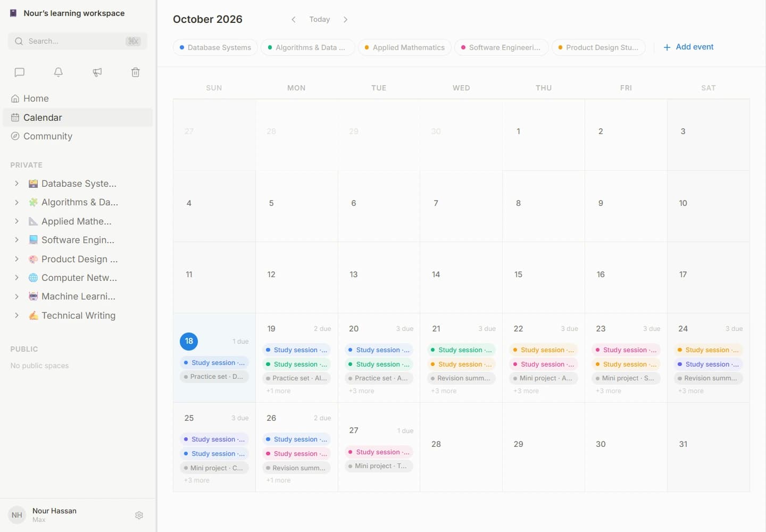Select the highlighted day 18
The image size is (766, 532).
(x=189, y=342)
